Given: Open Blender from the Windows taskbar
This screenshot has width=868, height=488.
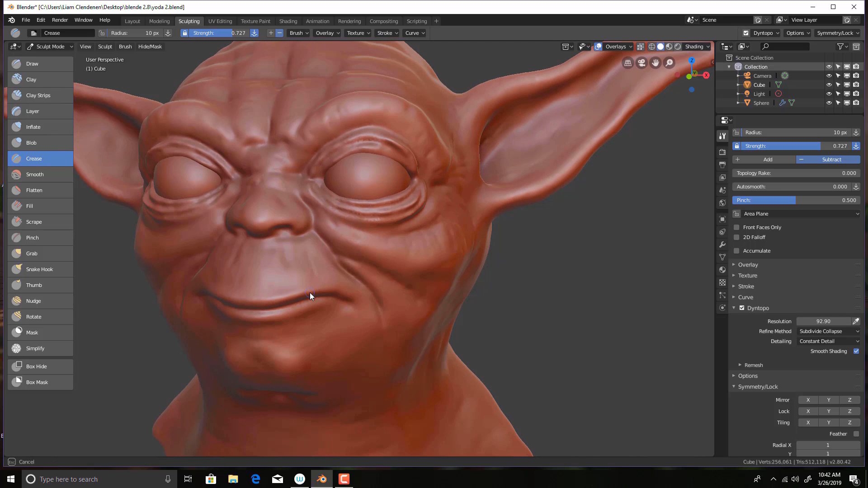Looking at the screenshot, I should point(322,479).
